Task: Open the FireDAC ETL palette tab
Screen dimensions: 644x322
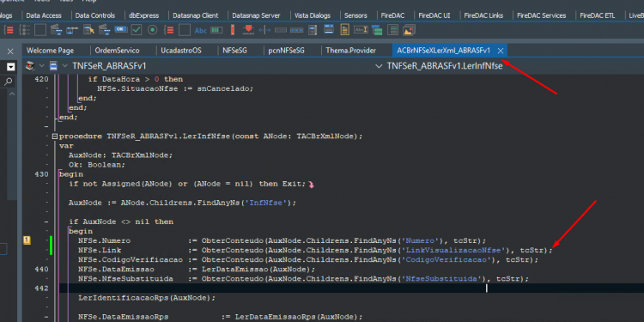Action: (x=598, y=15)
